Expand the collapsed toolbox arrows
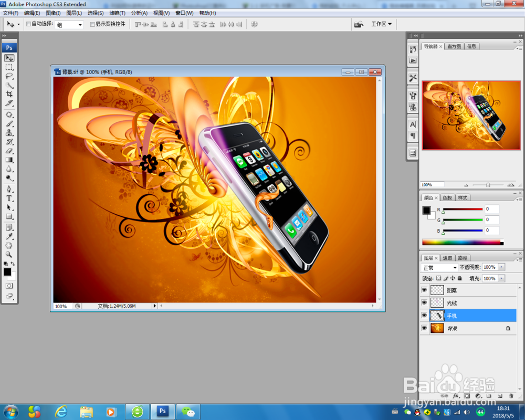Screen dimensions: 525x420 4,36
